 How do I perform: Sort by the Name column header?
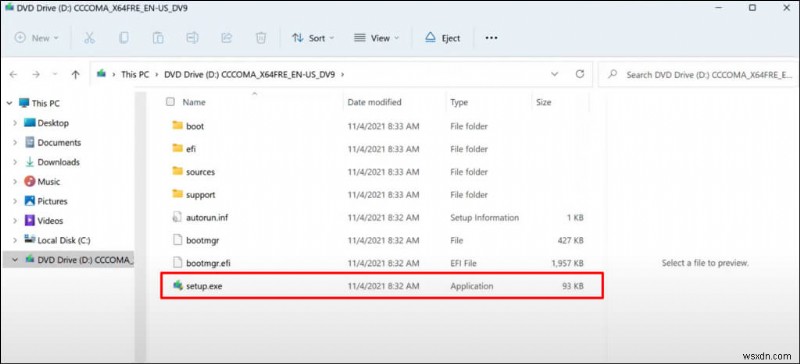tap(194, 102)
